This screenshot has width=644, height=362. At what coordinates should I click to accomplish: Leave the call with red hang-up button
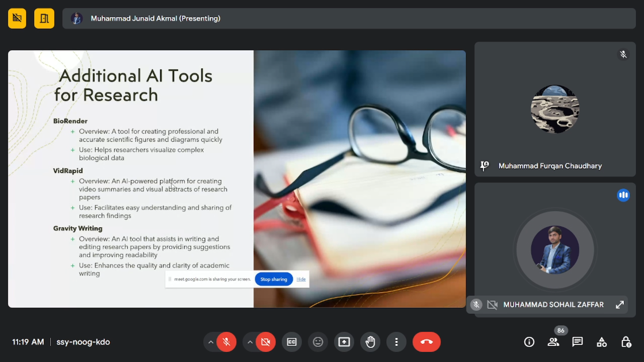coord(427,342)
